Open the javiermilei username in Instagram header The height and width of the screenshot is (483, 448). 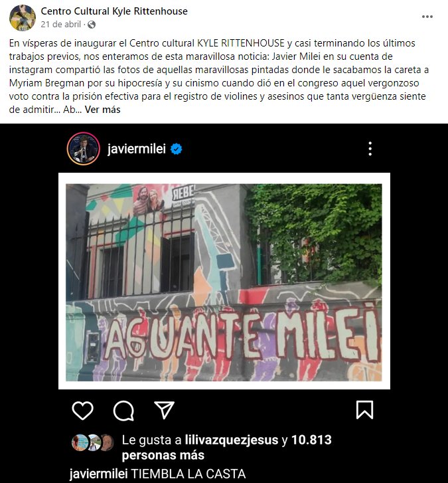pos(137,149)
